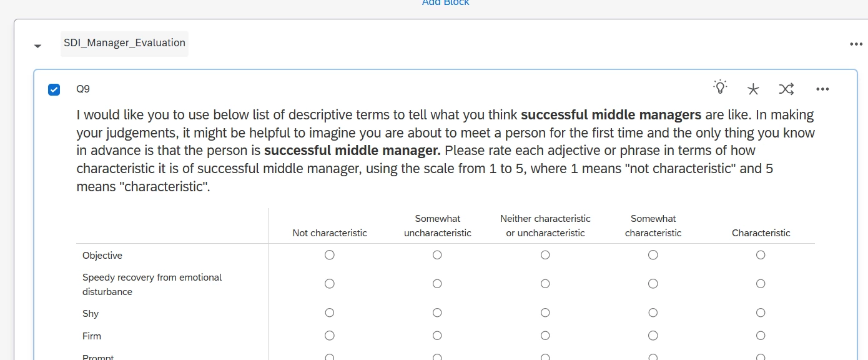Viewport: 868px width, 360px height.
Task: Click the Not characteristic column header
Action: coord(330,233)
